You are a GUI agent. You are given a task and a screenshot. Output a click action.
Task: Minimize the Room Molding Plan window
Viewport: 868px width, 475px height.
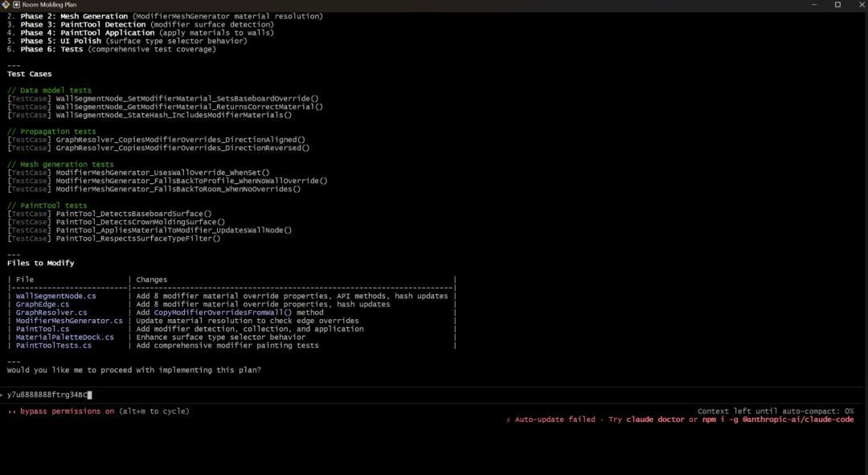tap(813, 5)
